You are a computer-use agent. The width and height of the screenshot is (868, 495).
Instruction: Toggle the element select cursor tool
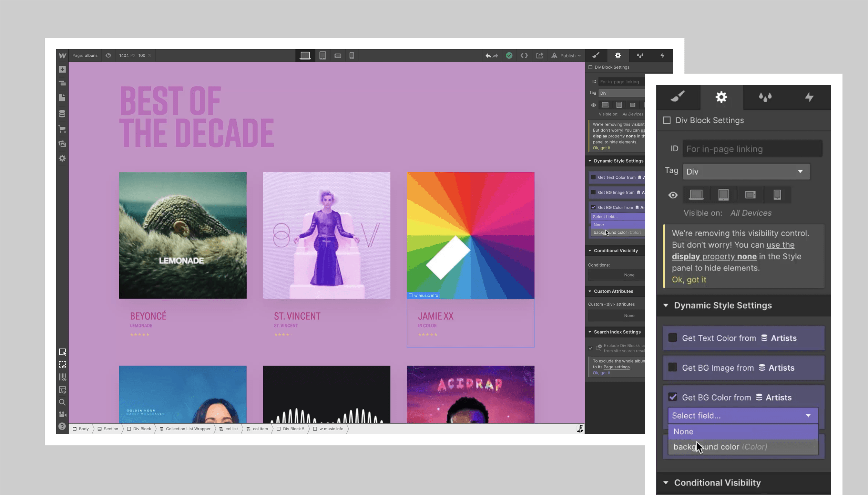[62, 352]
